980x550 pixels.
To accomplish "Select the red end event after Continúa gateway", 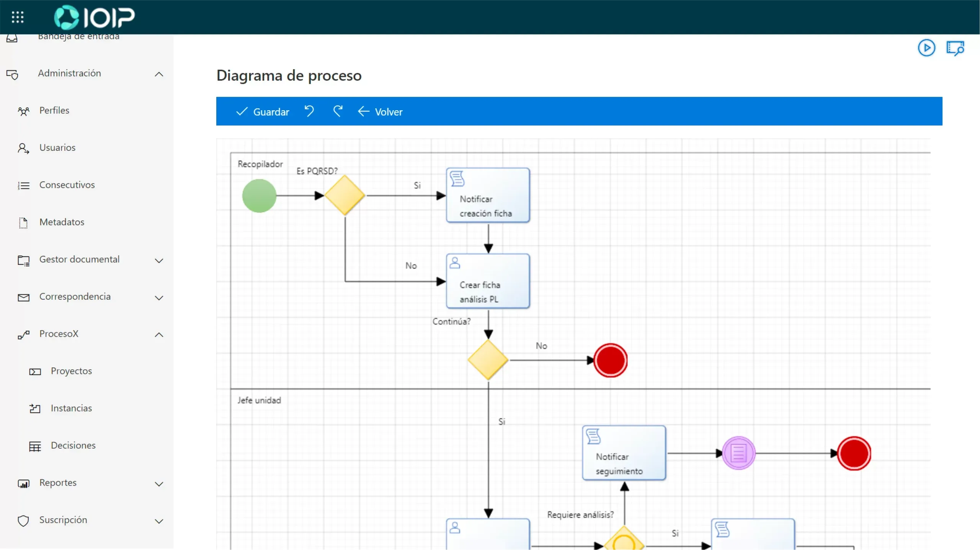I will [x=610, y=360].
